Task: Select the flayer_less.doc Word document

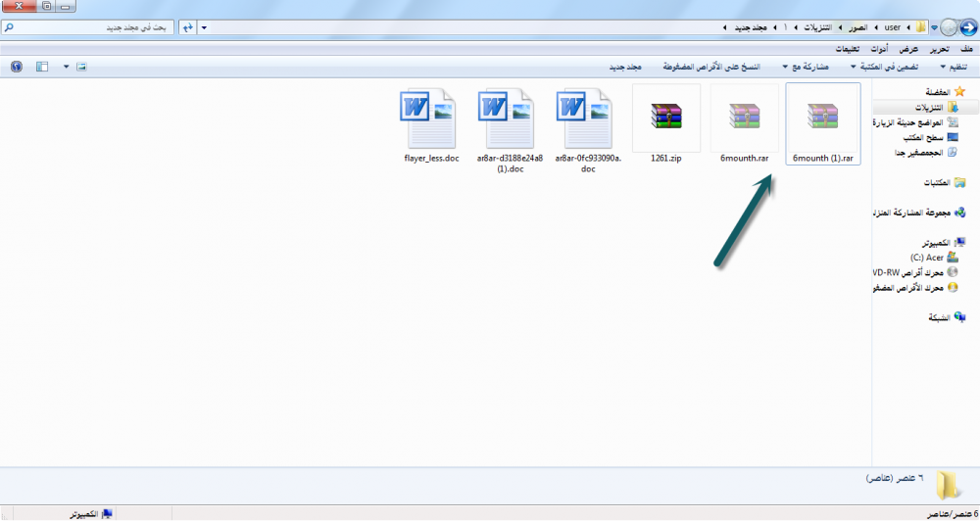Action: pos(431,124)
